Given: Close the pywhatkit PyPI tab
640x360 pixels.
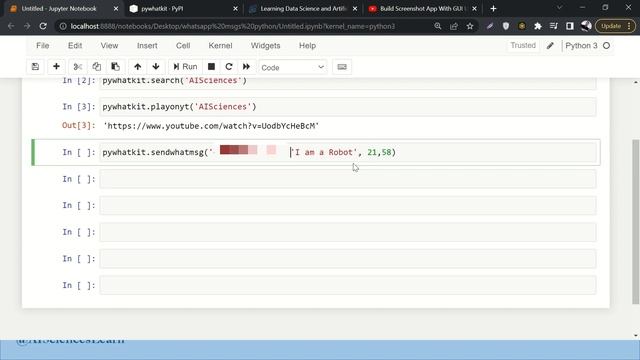Looking at the screenshot, I should [x=236, y=9].
